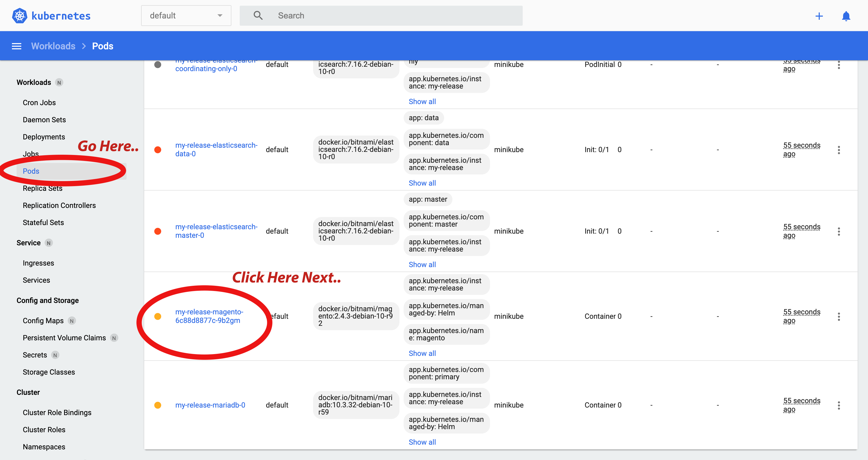Click into the Search input field
The image size is (868, 460).
click(x=398, y=16)
